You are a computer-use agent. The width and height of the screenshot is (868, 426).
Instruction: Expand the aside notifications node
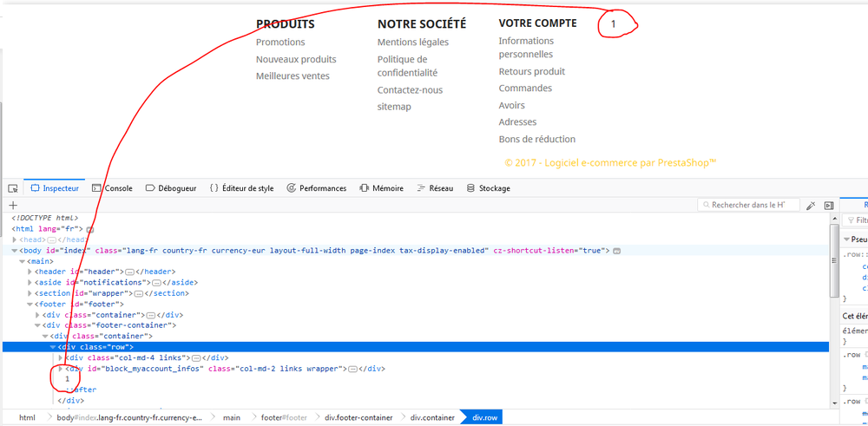[30, 283]
